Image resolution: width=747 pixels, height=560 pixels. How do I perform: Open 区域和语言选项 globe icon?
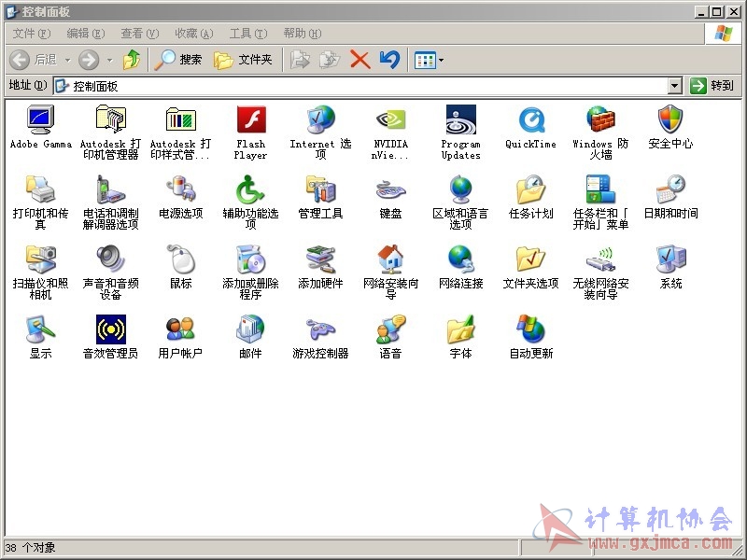coord(460,189)
